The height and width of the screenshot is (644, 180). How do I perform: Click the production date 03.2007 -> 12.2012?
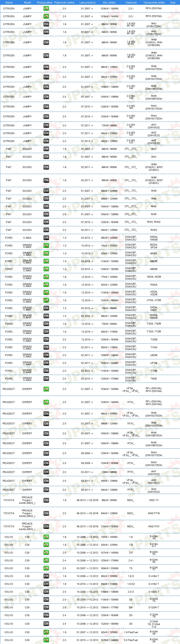(87, 568)
